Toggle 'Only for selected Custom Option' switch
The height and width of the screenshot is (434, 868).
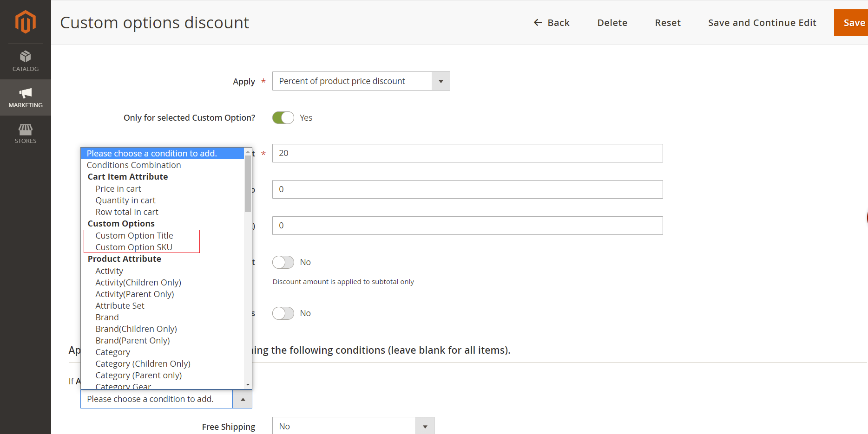click(x=283, y=118)
